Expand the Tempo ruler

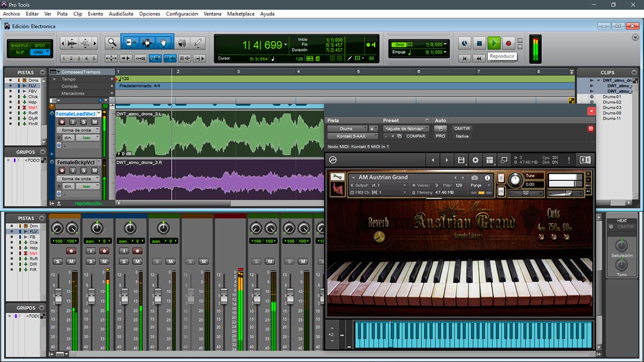tap(54, 79)
